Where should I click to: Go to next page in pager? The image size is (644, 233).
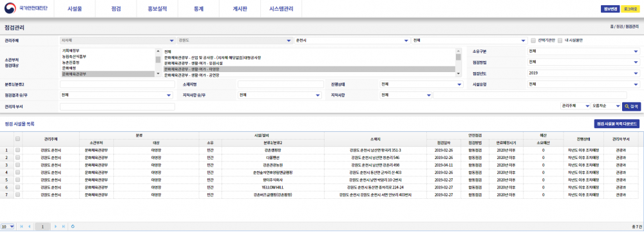click(56, 226)
